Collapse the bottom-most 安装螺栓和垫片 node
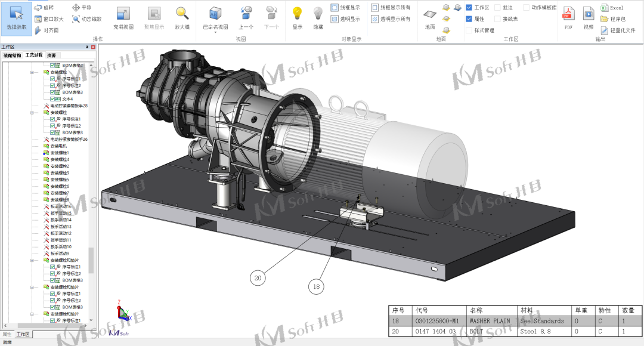 [x=32, y=314]
